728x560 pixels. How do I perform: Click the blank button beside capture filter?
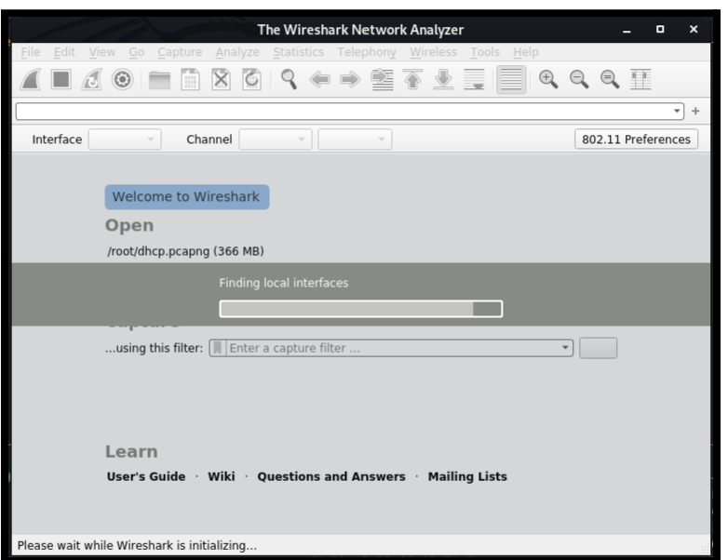pos(598,348)
